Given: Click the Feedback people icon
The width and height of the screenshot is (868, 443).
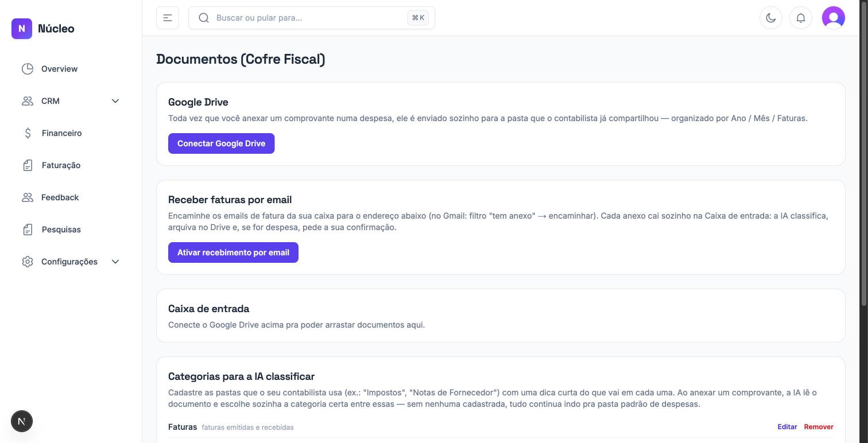Looking at the screenshot, I should (28, 197).
